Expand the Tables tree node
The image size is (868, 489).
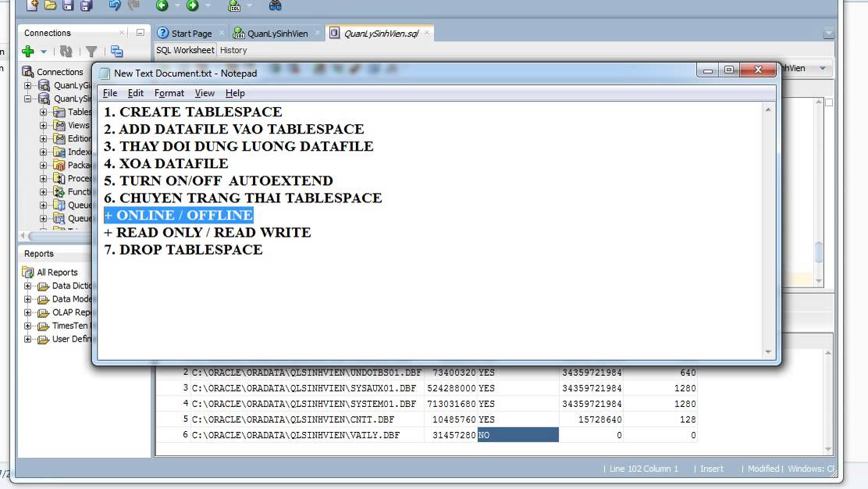(43, 112)
